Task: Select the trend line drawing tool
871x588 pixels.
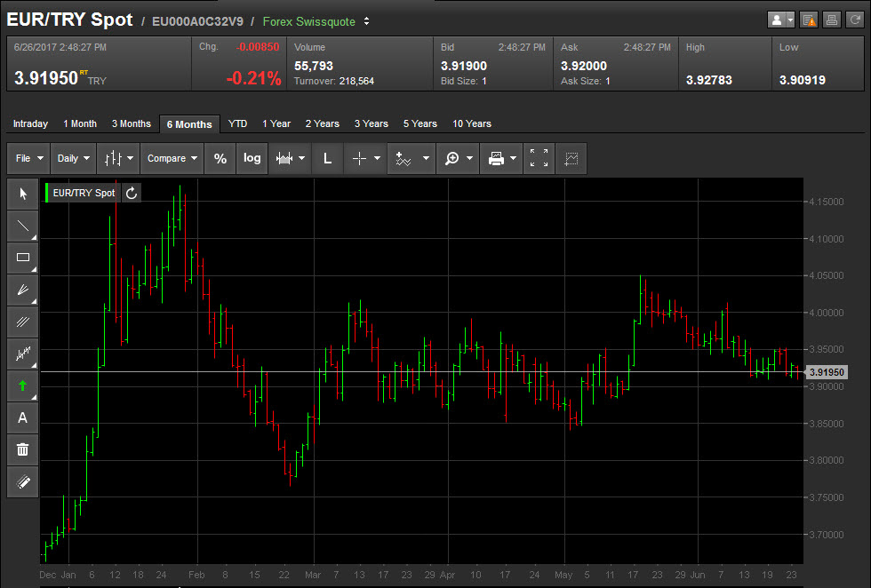Action: click(23, 226)
